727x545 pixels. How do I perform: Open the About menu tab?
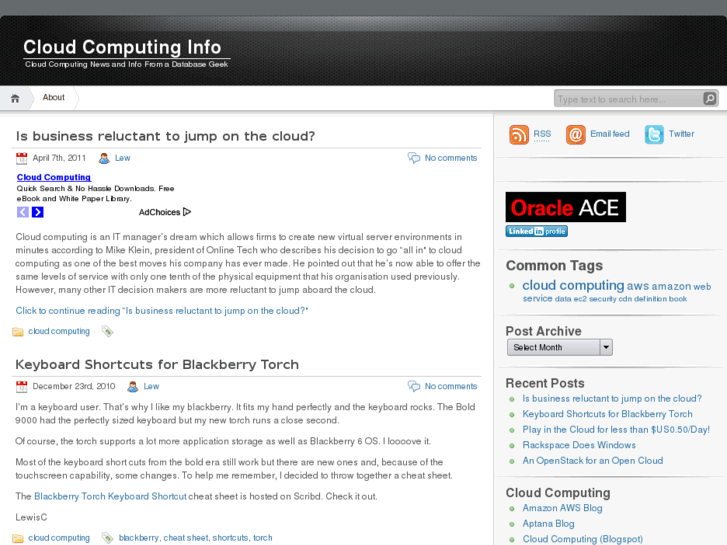point(53,97)
